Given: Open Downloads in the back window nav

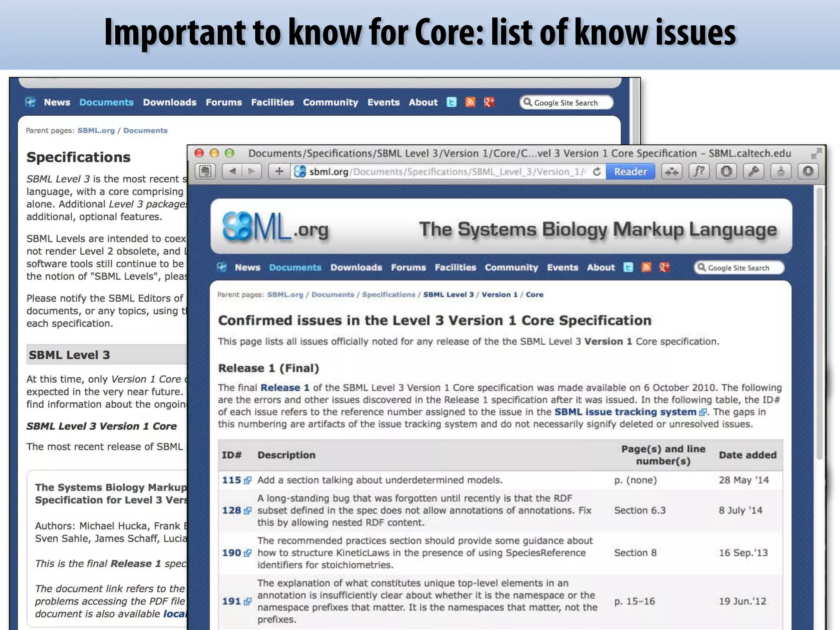Looking at the screenshot, I should coord(169,102).
